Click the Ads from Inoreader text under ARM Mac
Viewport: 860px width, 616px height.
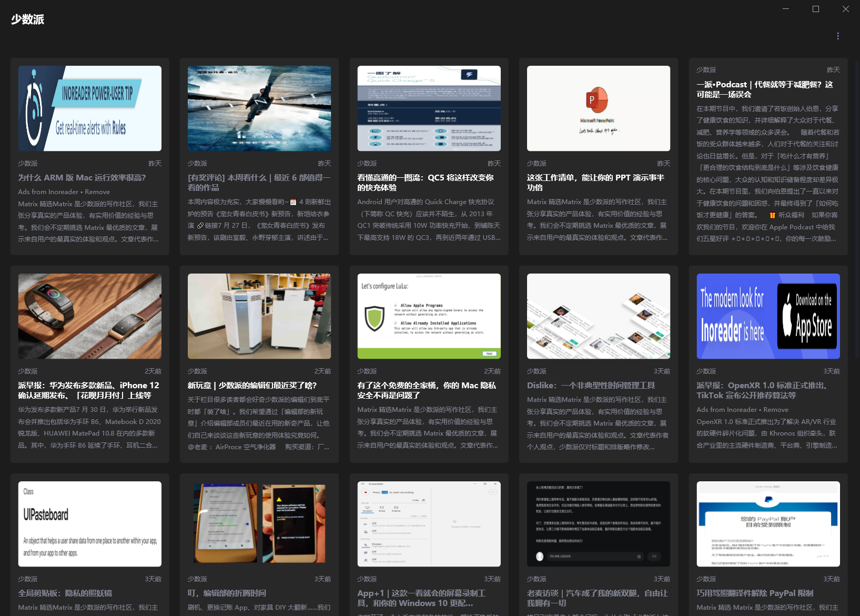pos(48,192)
